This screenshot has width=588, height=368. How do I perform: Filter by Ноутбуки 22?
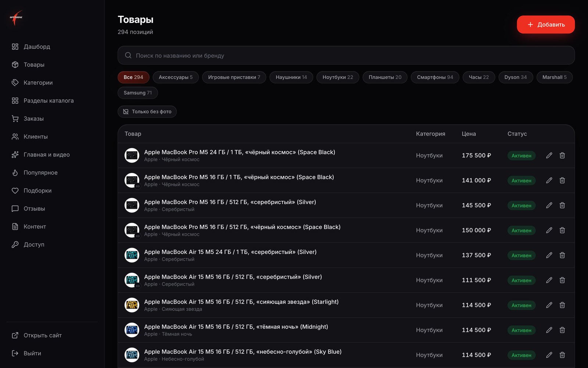pos(338,77)
